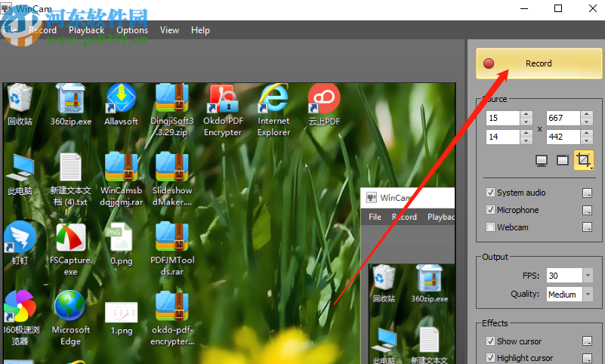The width and height of the screenshot is (605, 364).
Task: Click the WinCamsb dqjjqmj.rar archive icon
Action: pos(121,168)
